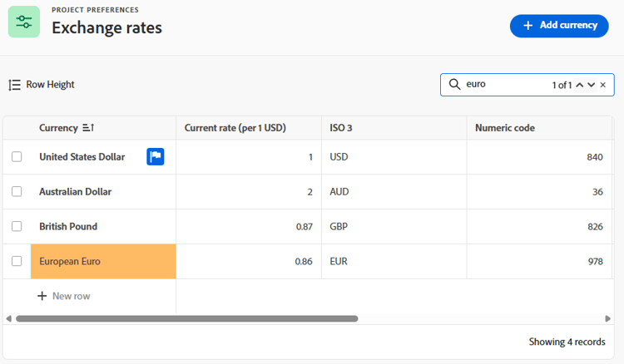624x364 pixels.
Task: Click the Row Height lines icon
Action: coord(14,85)
